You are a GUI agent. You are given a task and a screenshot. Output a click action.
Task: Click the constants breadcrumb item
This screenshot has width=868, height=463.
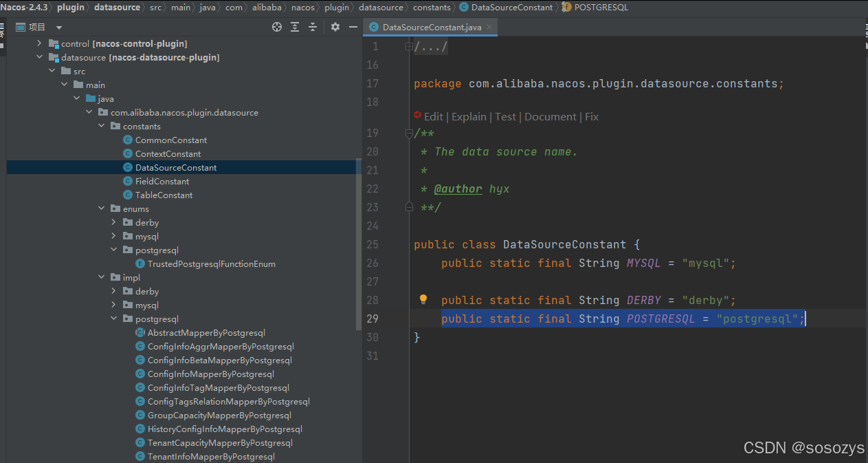[432, 7]
